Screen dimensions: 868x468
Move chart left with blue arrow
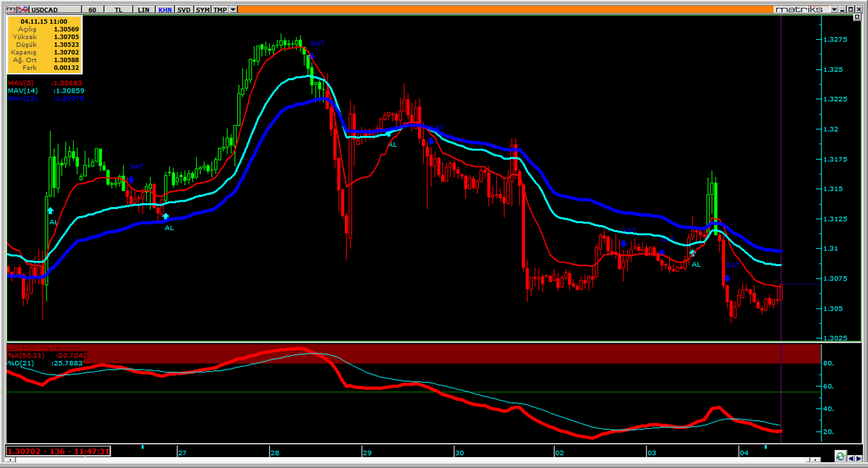pyautogui.click(x=851, y=459)
